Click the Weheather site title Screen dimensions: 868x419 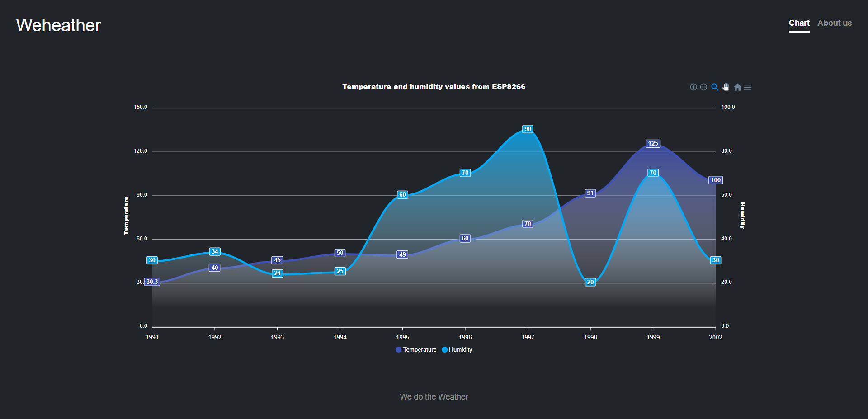click(58, 25)
